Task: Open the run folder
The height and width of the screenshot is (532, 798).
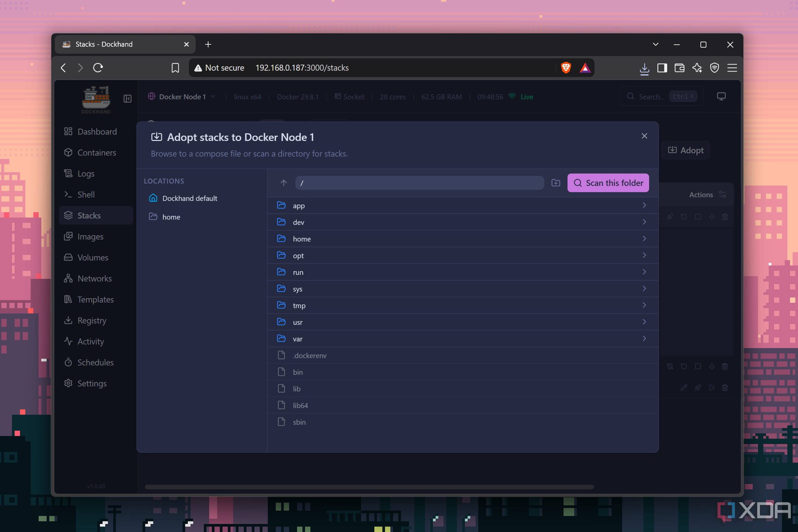Action: 463,272
